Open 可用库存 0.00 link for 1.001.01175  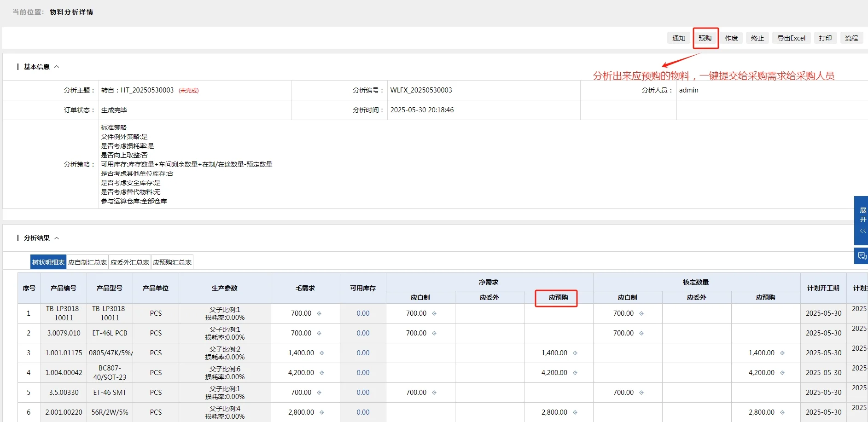tap(363, 353)
